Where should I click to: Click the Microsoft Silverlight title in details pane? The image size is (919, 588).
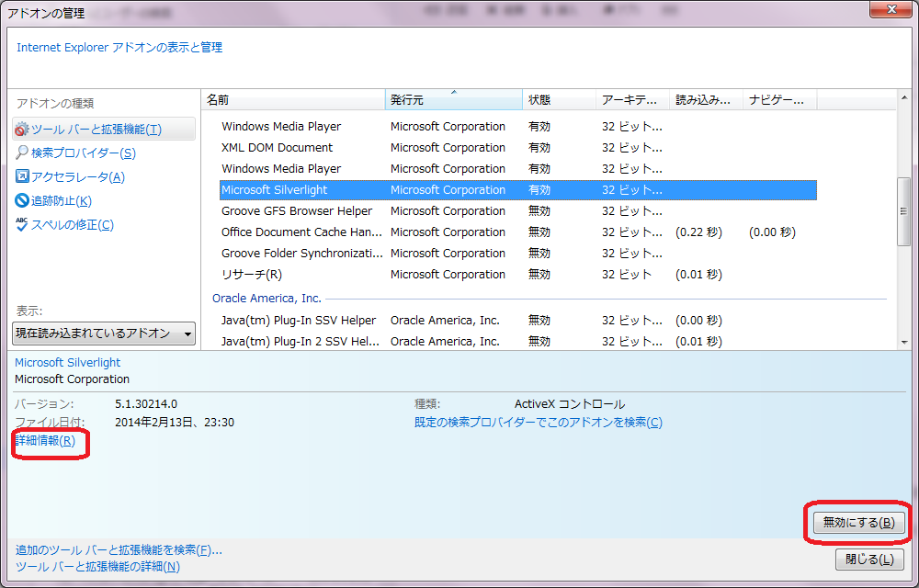(x=67, y=363)
